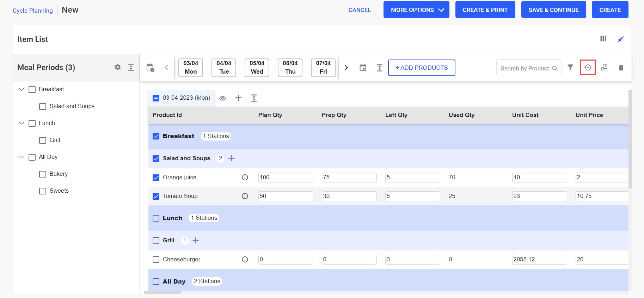Open info icon for Cheeseburger

(x=245, y=259)
